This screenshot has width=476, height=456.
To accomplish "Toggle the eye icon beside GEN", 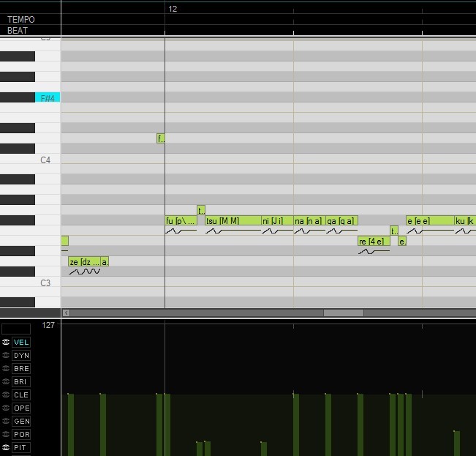I will point(6,421).
